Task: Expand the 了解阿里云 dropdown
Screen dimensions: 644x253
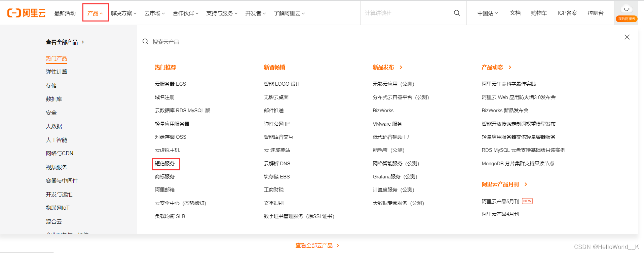Action: [289, 13]
